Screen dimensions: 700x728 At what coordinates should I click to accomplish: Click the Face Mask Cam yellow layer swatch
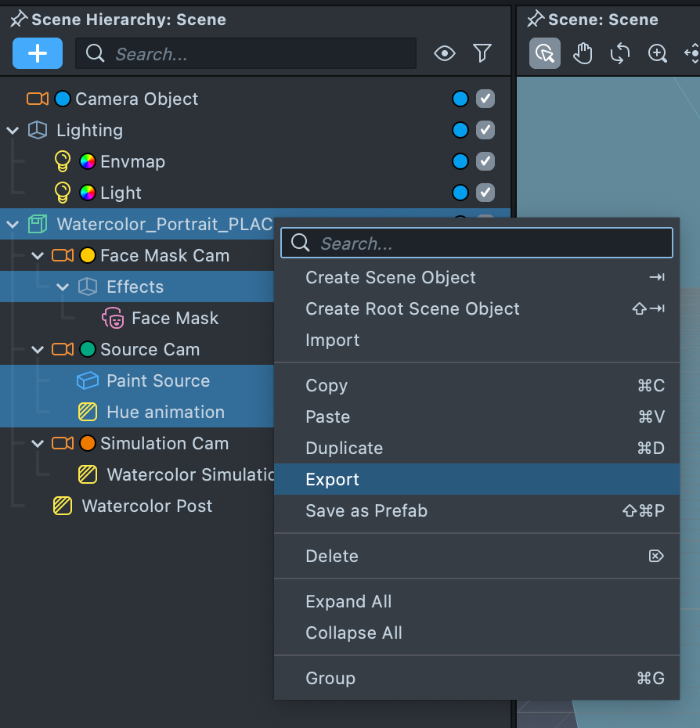pos(88,255)
